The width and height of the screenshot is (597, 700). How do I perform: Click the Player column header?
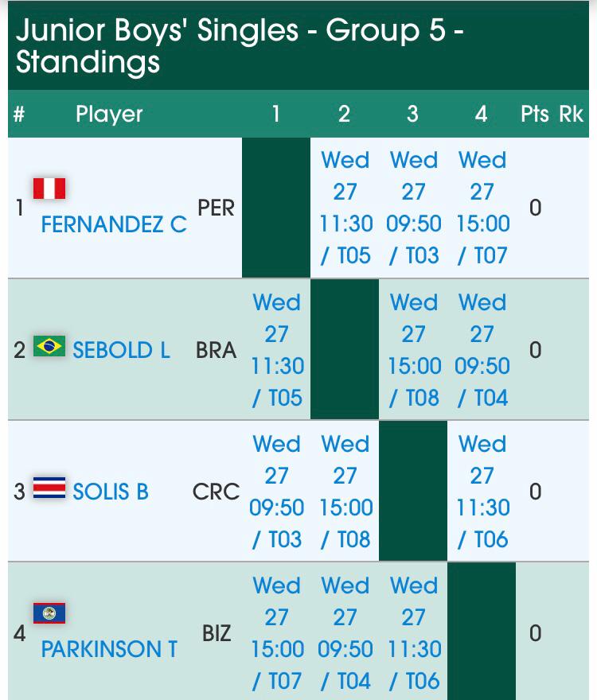click(x=109, y=114)
